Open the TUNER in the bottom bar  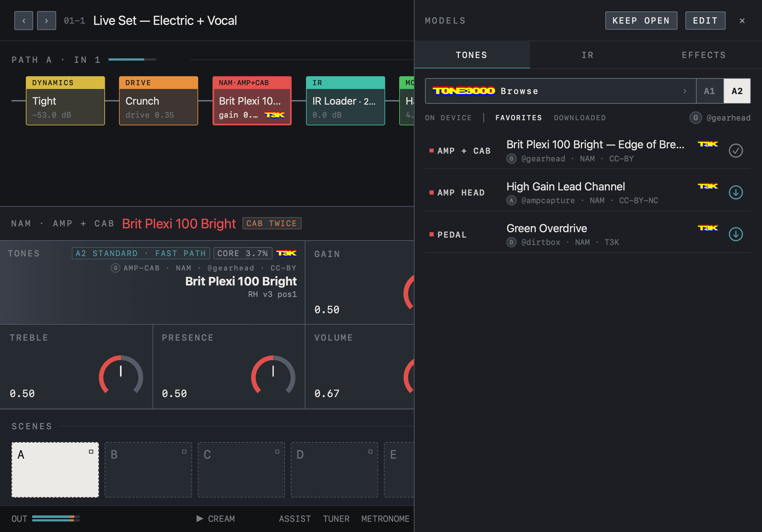click(336, 519)
